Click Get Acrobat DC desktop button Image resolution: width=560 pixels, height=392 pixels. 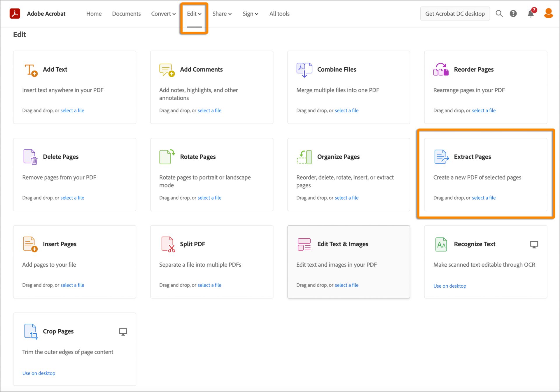click(454, 14)
